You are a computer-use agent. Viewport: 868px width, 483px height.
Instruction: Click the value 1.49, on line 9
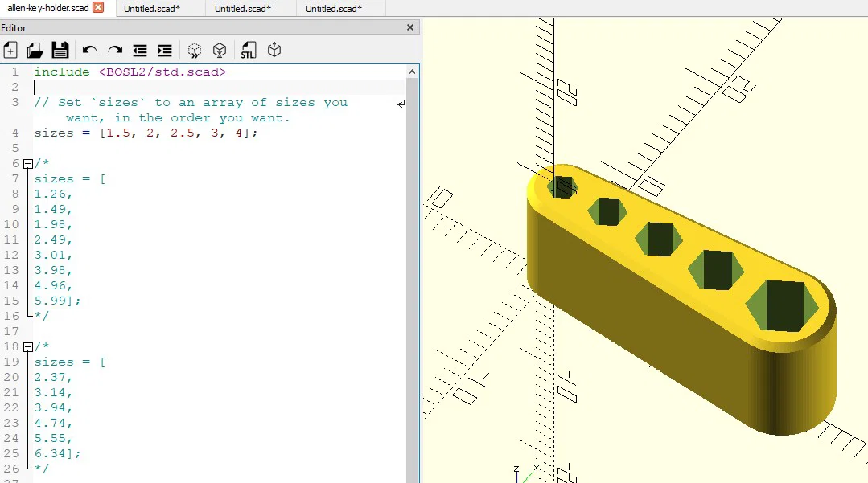53,209
